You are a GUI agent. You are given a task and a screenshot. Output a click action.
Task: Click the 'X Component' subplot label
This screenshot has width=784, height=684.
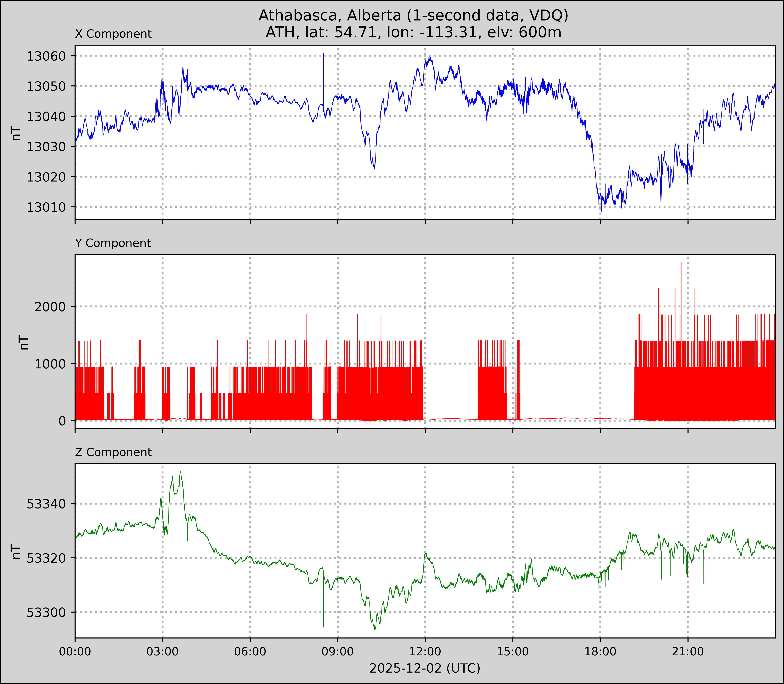point(113,34)
